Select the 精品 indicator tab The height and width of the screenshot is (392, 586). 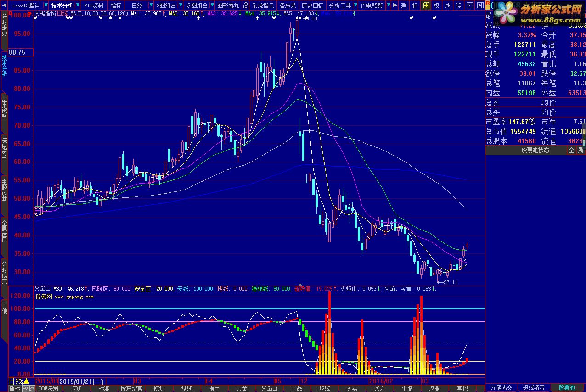297,388
